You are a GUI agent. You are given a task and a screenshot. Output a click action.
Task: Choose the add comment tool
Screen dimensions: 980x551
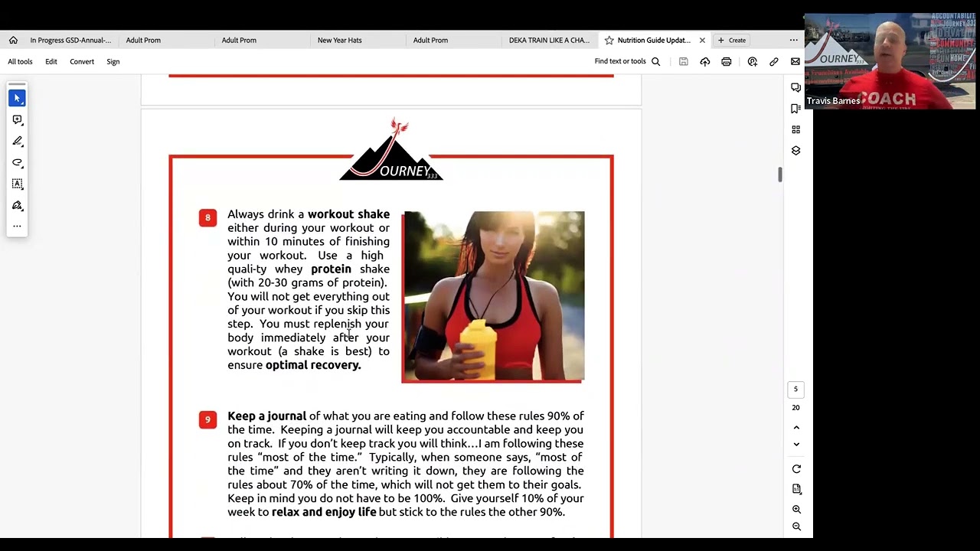pyautogui.click(x=17, y=120)
